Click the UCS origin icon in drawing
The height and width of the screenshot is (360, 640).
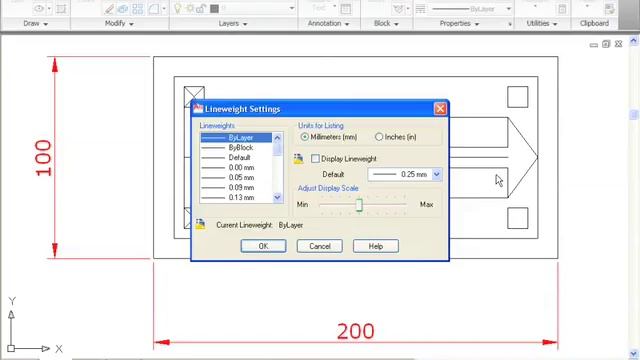pyautogui.click(x=11, y=348)
